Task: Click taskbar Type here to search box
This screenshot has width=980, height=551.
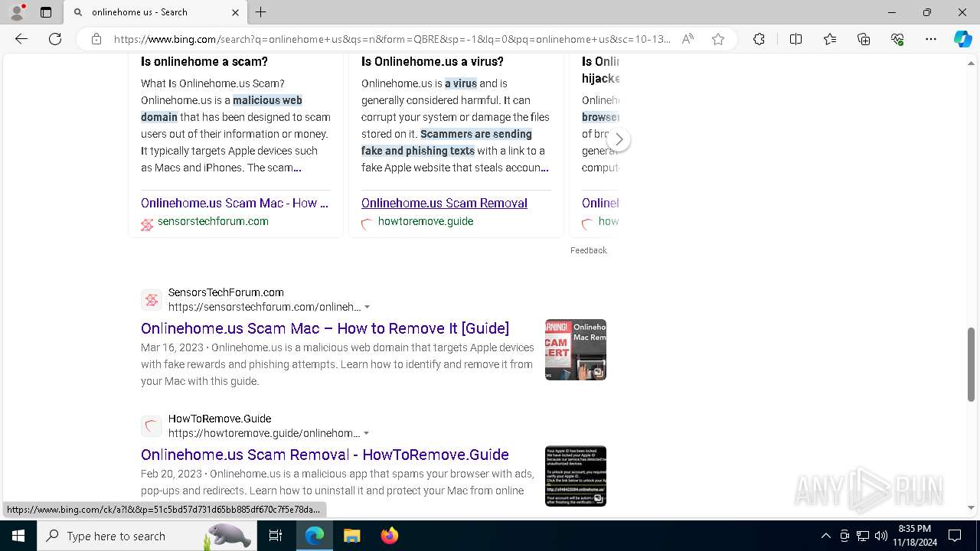Action: click(147, 536)
